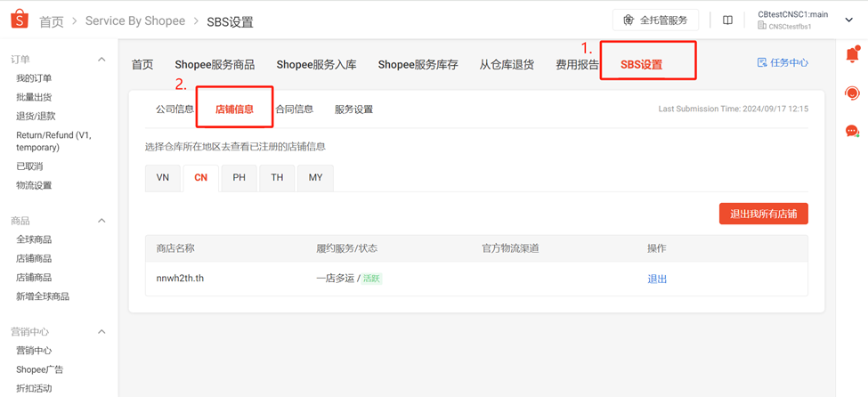Open 任务中心 task center link
The image size is (868, 397).
click(783, 63)
